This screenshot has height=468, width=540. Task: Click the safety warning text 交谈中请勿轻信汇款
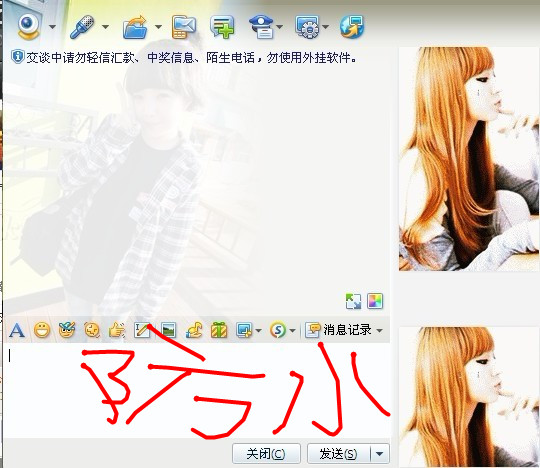(81, 58)
